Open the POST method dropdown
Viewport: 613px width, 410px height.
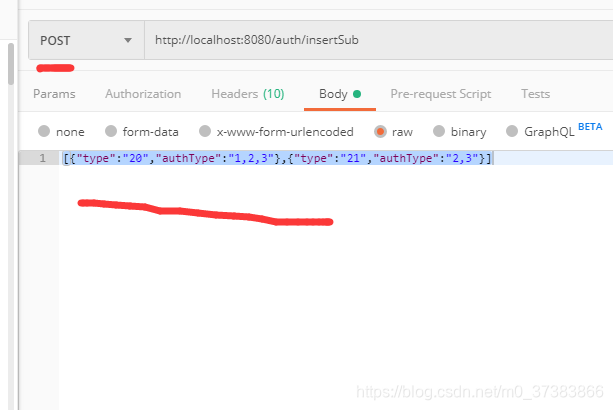click(86, 40)
